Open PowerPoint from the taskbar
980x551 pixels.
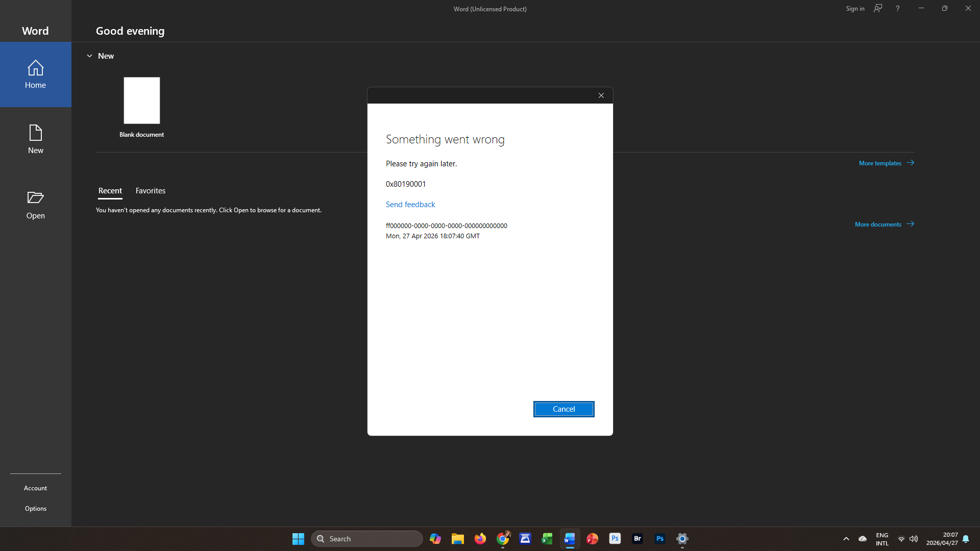(592, 539)
